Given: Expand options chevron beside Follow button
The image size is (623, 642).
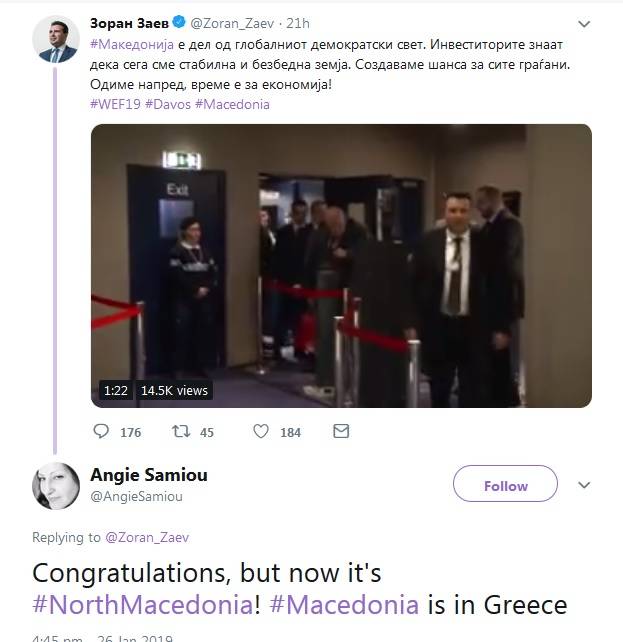Looking at the screenshot, I should point(584,485).
